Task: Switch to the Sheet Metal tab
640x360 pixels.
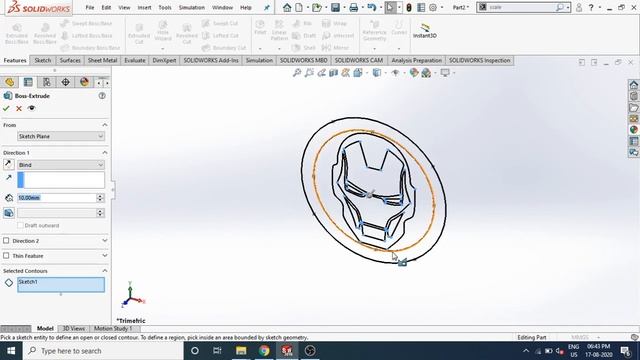Action: pyautogui.click(x=102, y=60)
